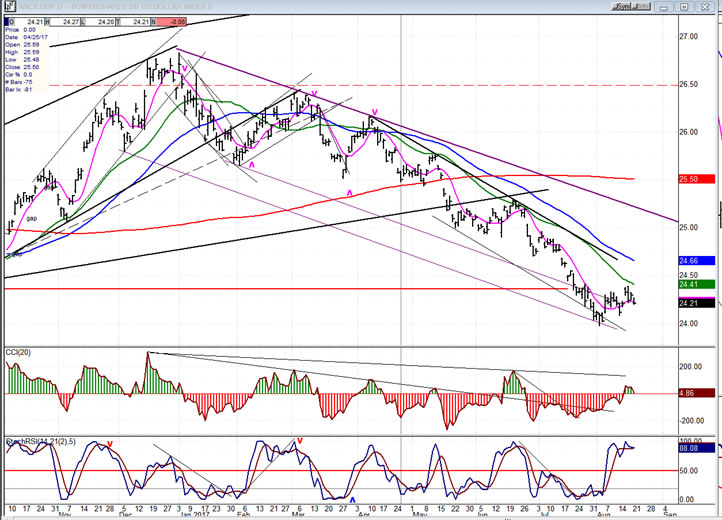Click the H field showing 24.27
This screenshot has width=722, height=520.
(x=63, y=22)
